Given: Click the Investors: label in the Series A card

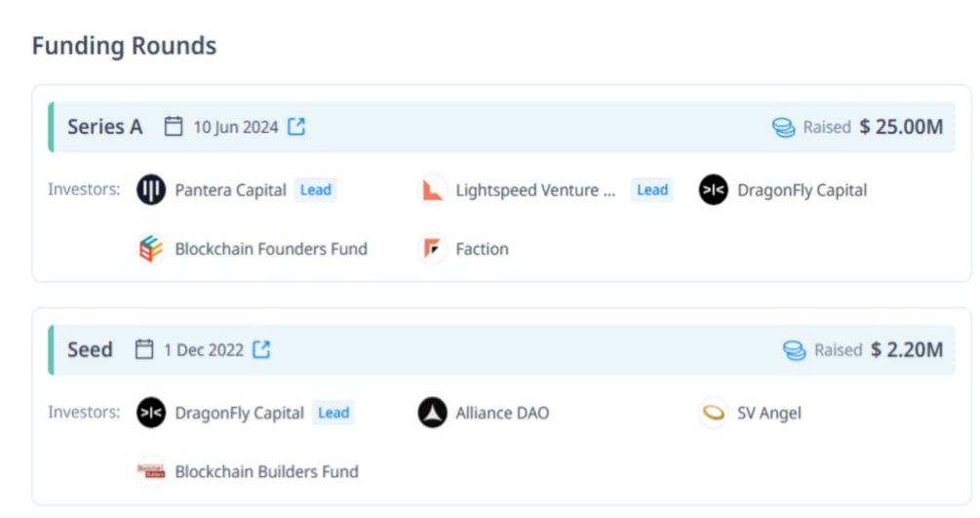Looking at the screenshot, I should [x=84, y=189].
